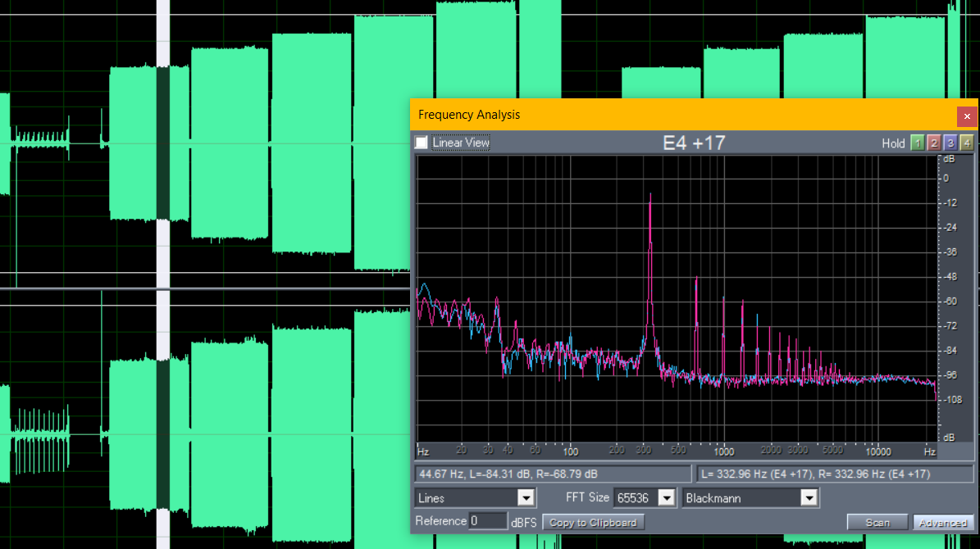
Task: Click Copy to Clipboard button
Action: pyautogui.click(x=593, y=522)
